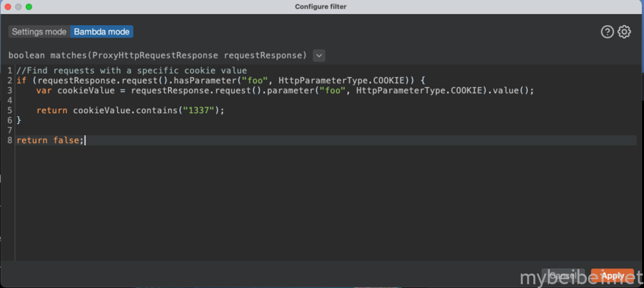Minimize the window with the yellow button
644x288 pixels.
tap(19, 6)
